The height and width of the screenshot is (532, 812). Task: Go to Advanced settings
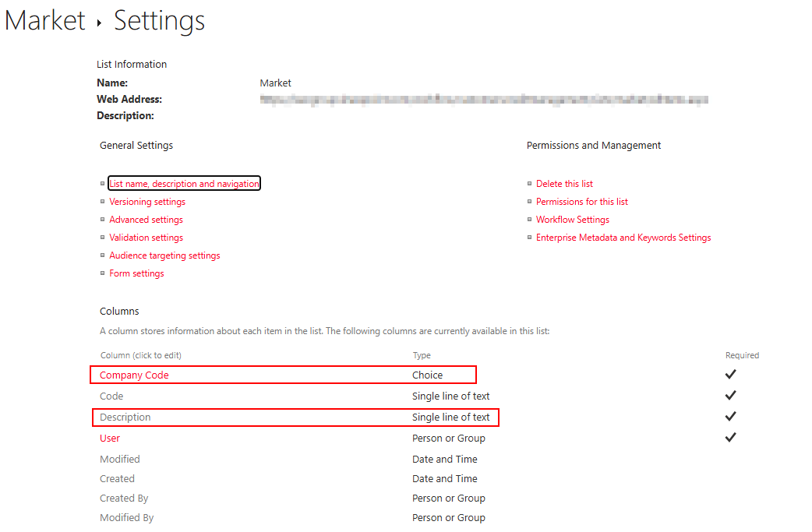pos(146,220)
